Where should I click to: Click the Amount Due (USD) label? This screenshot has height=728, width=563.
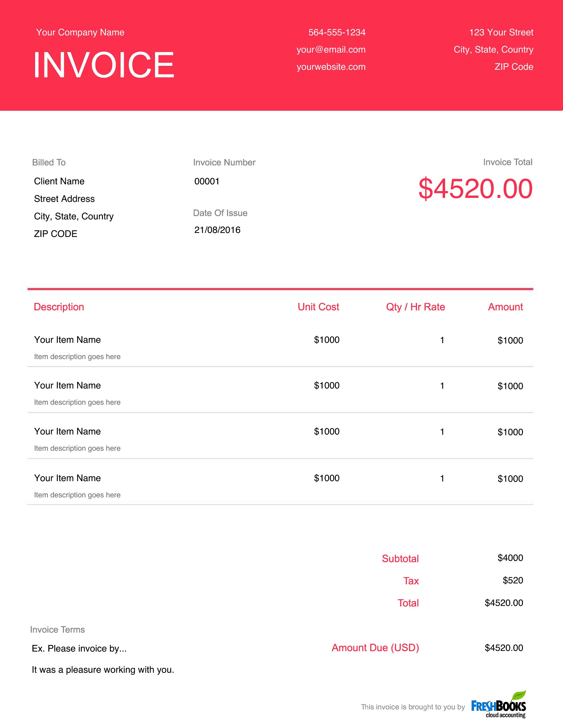[375, 648]
